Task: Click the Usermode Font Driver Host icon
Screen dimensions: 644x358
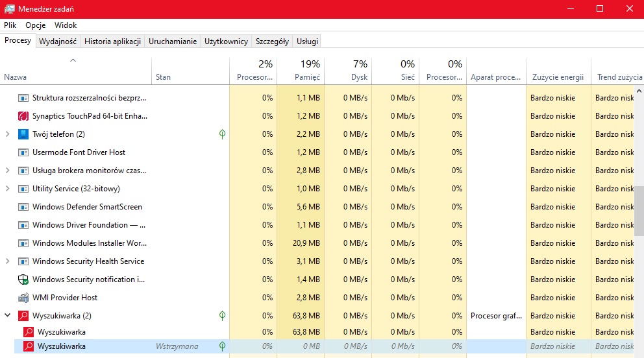Action: [x=23, y=152]
